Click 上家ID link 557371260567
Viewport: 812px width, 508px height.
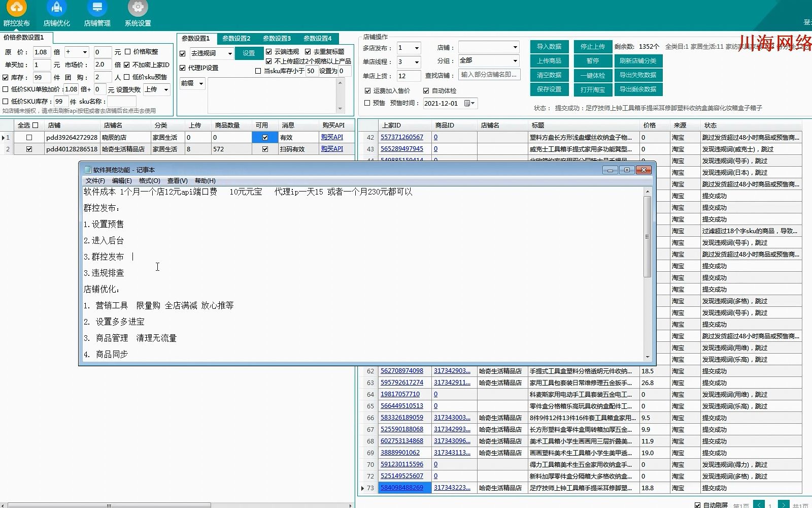[402, 137]
